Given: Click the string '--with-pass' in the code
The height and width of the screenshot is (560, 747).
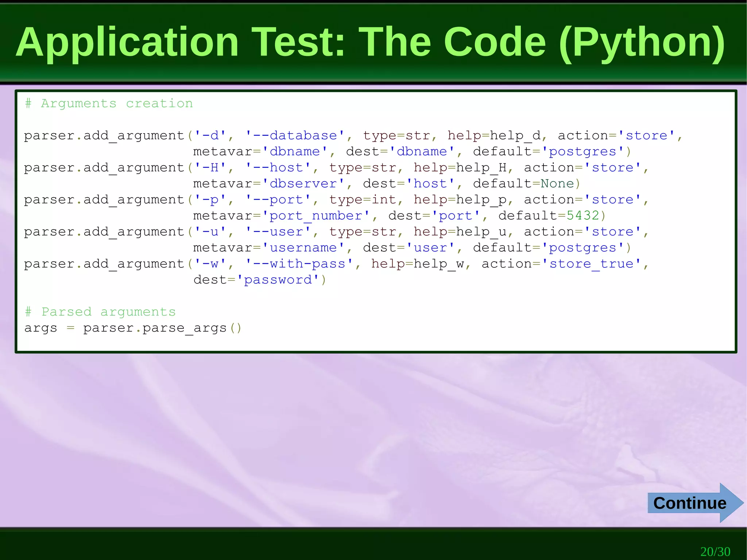Looking at the screenshot, I should click(x=299, y=264).
